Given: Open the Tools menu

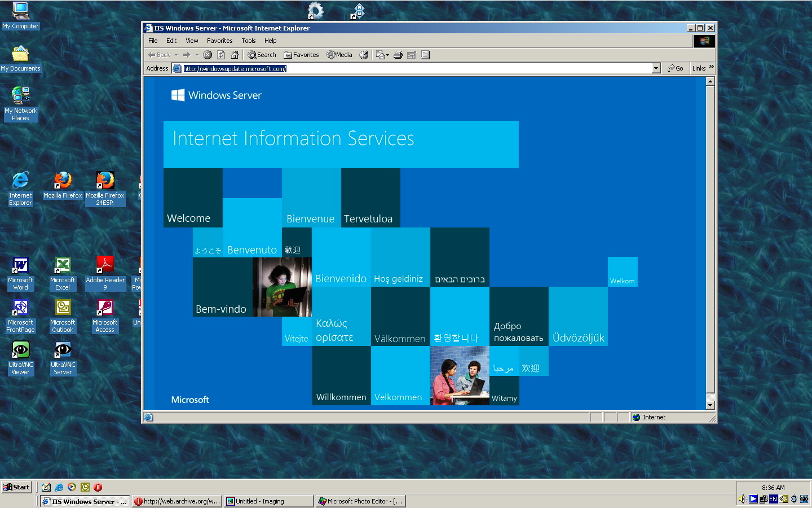Looking at the screenshot, I should pos(248,41).
